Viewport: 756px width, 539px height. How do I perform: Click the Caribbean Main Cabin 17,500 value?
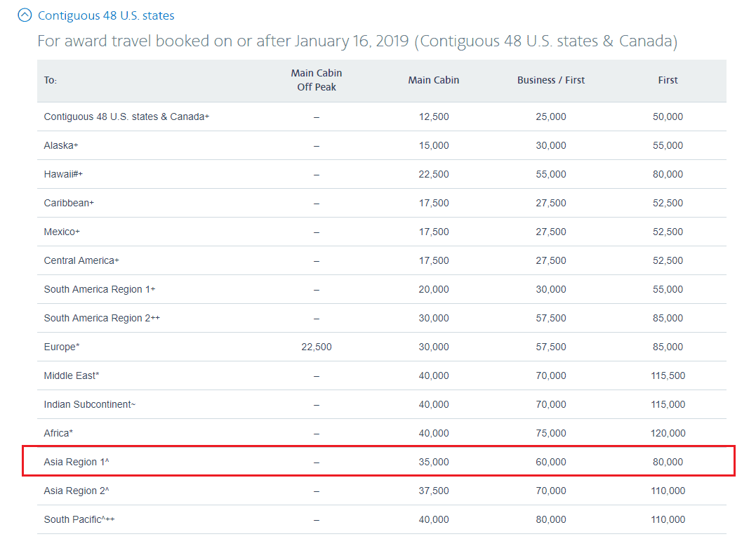pyautogui.click(x=433, y=203)
